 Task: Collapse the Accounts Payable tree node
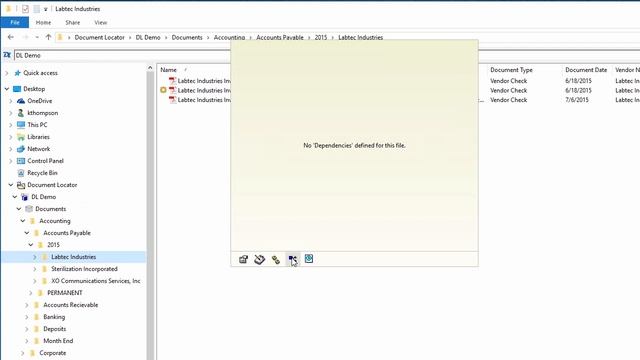click(x=27, y=233)
